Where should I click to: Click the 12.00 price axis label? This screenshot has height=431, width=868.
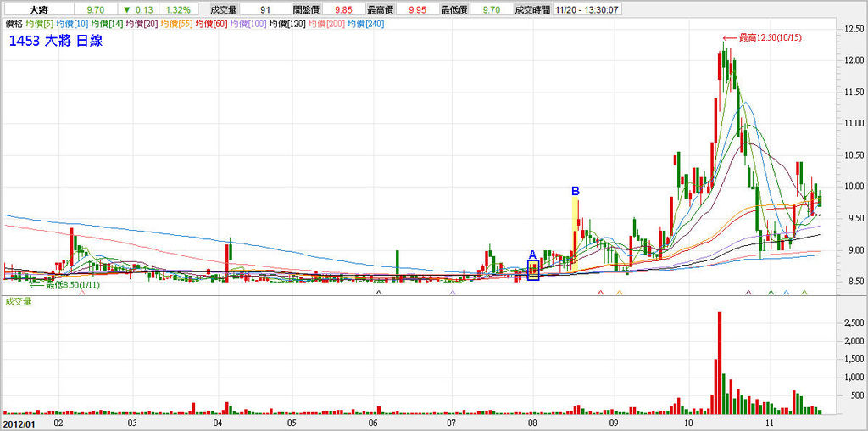[853, 60]
